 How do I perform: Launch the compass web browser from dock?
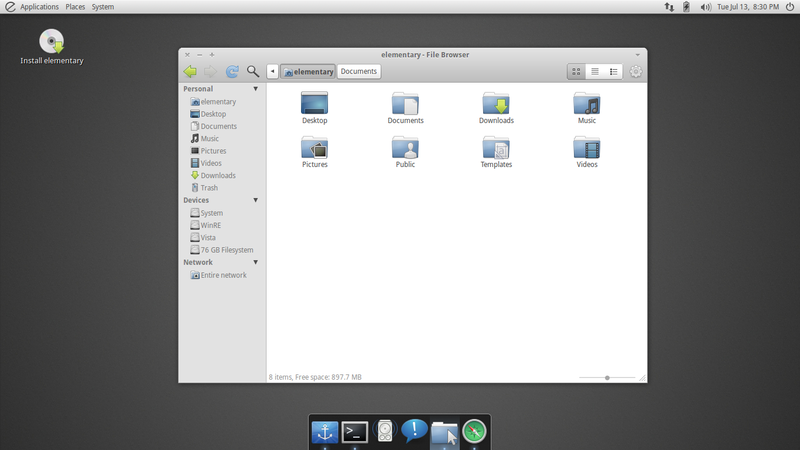coord(474,431)
